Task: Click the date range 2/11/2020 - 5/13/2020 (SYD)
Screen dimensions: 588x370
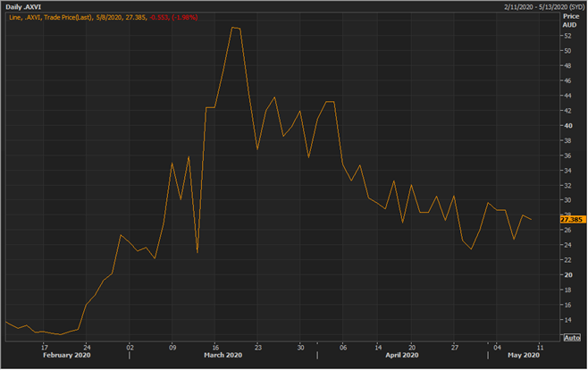Action: click(544, 7)
